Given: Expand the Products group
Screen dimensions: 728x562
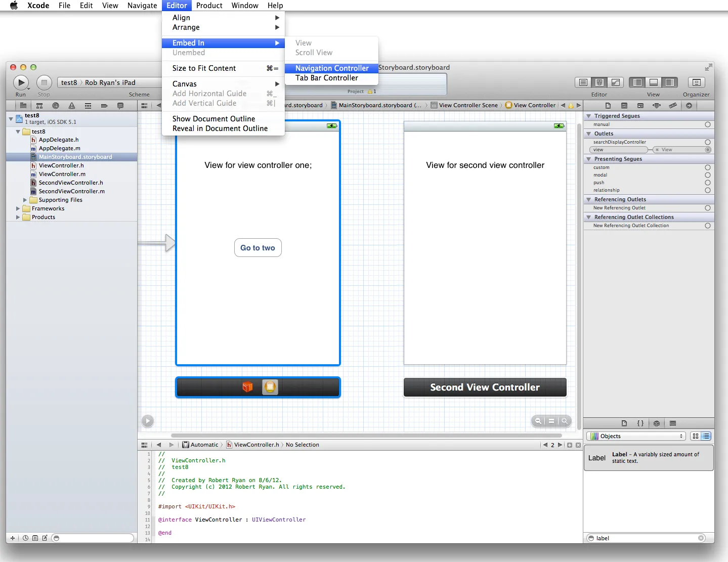Looking at the screenshot, I should [18, 217].
